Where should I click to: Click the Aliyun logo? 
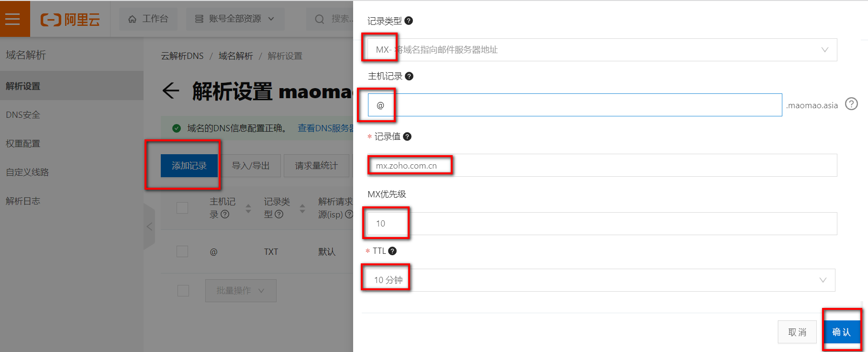(x=70, y=20)
